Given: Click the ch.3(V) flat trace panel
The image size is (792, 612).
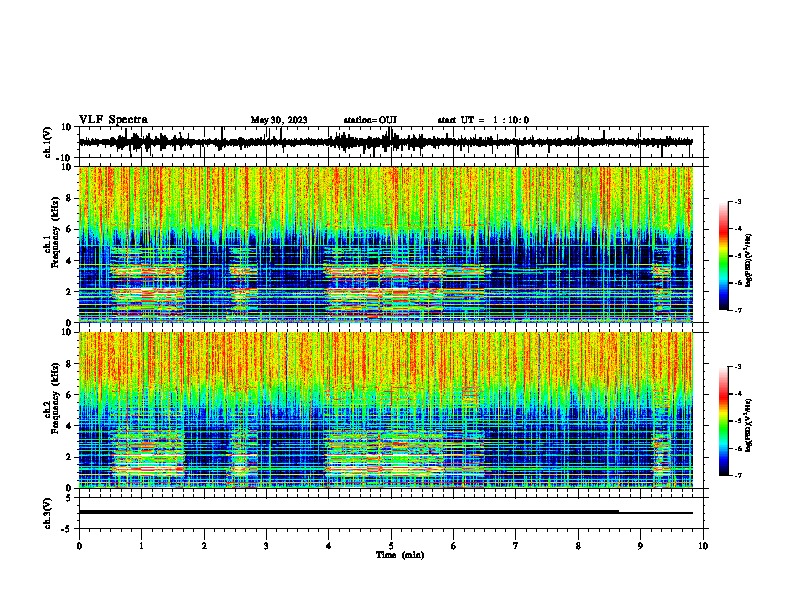Looking at the screenshot, I should [x=391, y=513].
